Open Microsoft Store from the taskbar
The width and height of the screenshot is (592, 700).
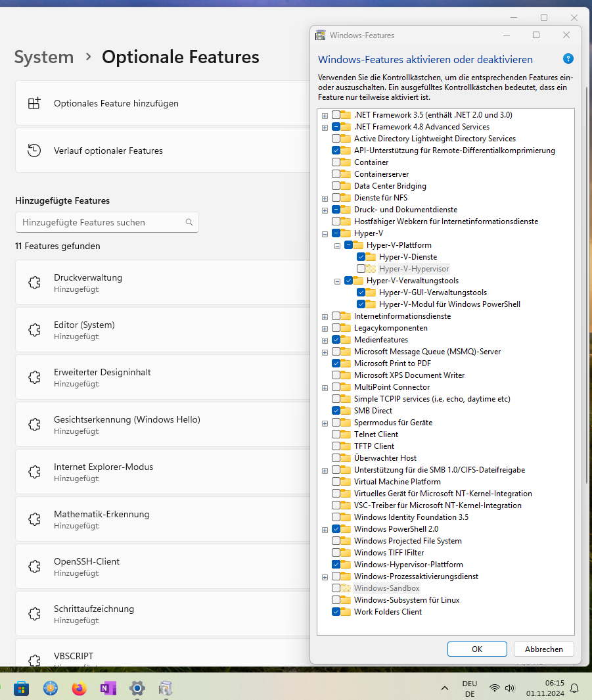pos(22,688)
